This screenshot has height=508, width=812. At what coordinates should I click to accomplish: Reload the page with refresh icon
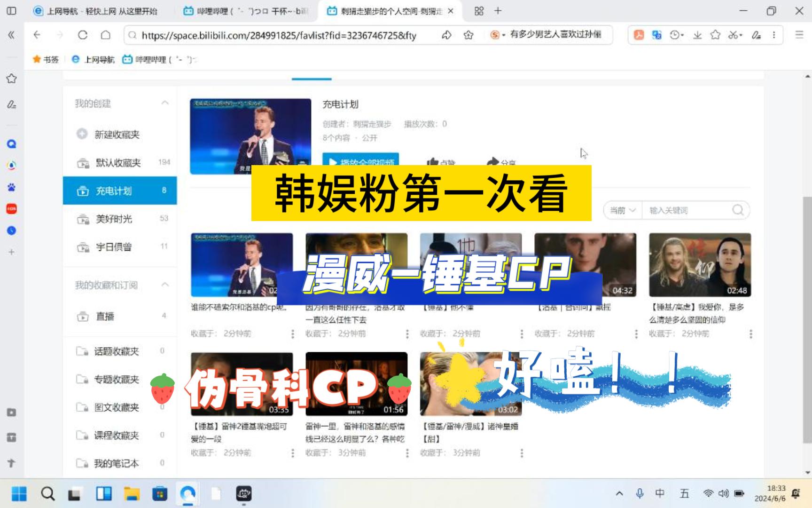click(x=83, y=35)
